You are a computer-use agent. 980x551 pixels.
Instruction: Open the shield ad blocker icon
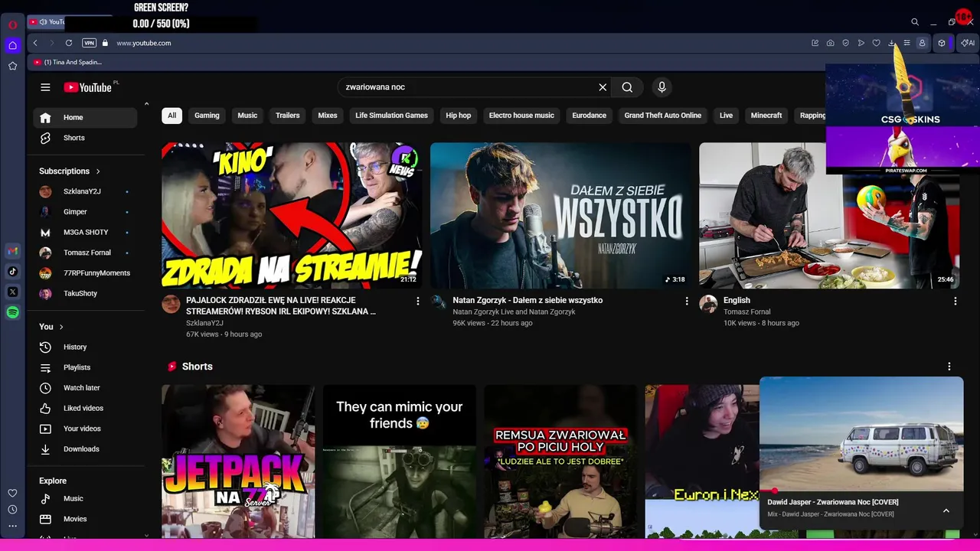coord(845,43)
